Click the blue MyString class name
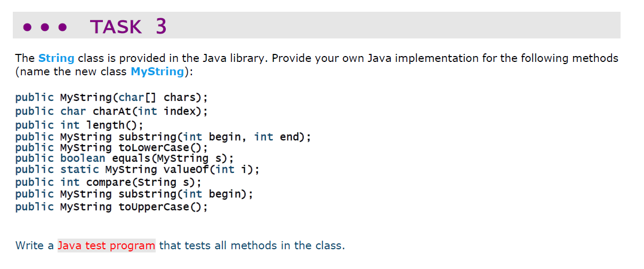Image resolution: width=644 pixels, height=269 pixels. (x=157, y=72)
